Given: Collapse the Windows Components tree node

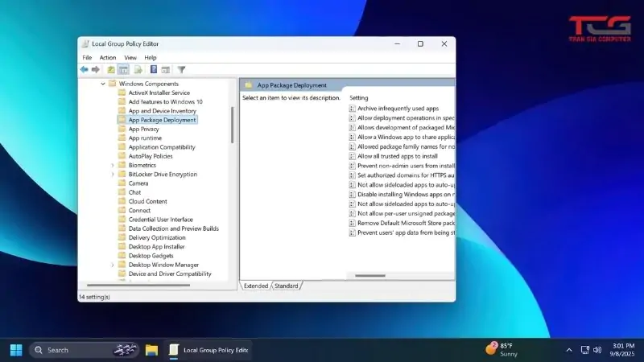Looking at the screenshot, I should [103, 84].
